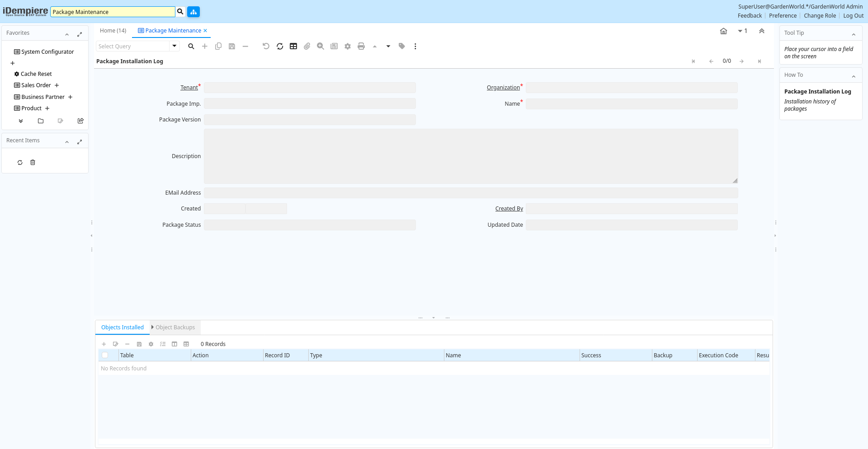Open the Sales Order favorite

pyautogui.click(x=36, y=85)
